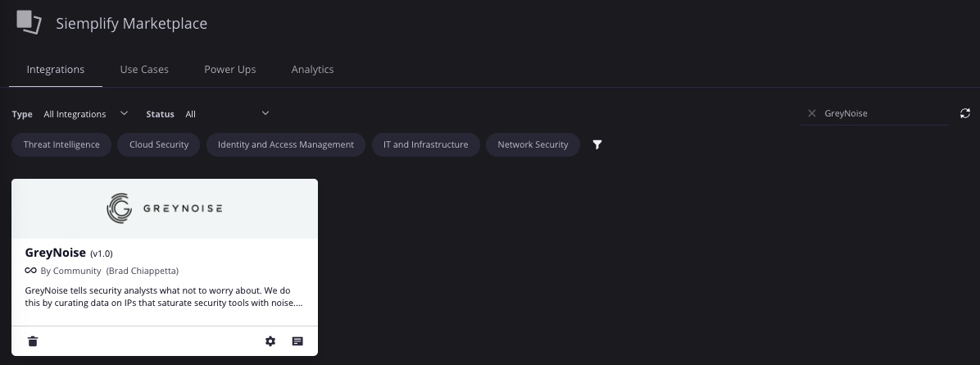Click the Siemplify Marketplace heading
This screenshot has height=365, width=980.
(x=131, y=23)
